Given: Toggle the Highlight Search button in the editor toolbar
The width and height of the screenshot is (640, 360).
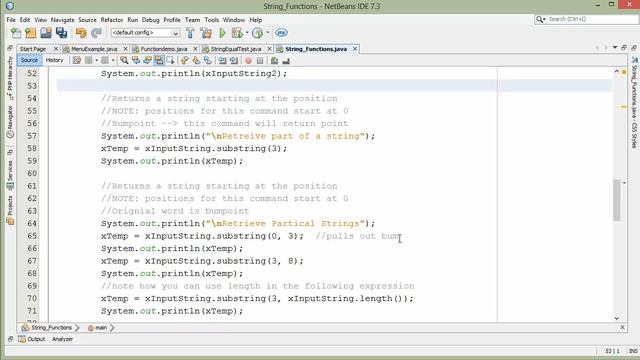Looking at the screenshot, I should 159,60.
